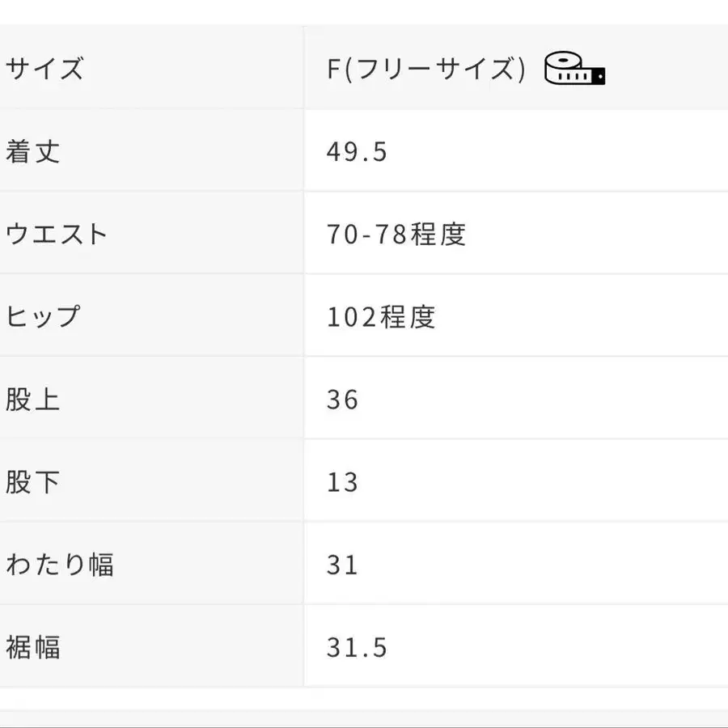
Task: Click the blank area above the size table
Action: (x=364, y=11)
